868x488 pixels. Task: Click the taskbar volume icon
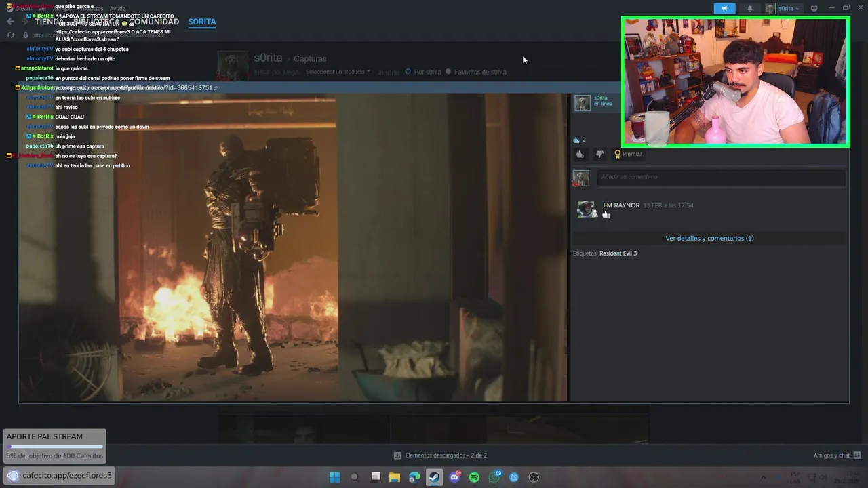pyautogui.click(x=823, y=477)
